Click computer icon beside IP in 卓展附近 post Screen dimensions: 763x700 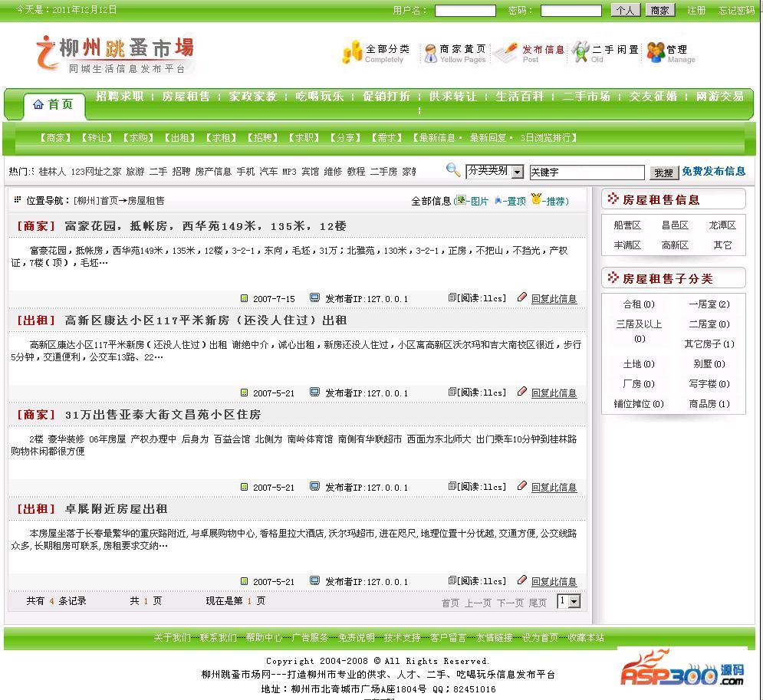pyautogui.click(x=315, y=580)
